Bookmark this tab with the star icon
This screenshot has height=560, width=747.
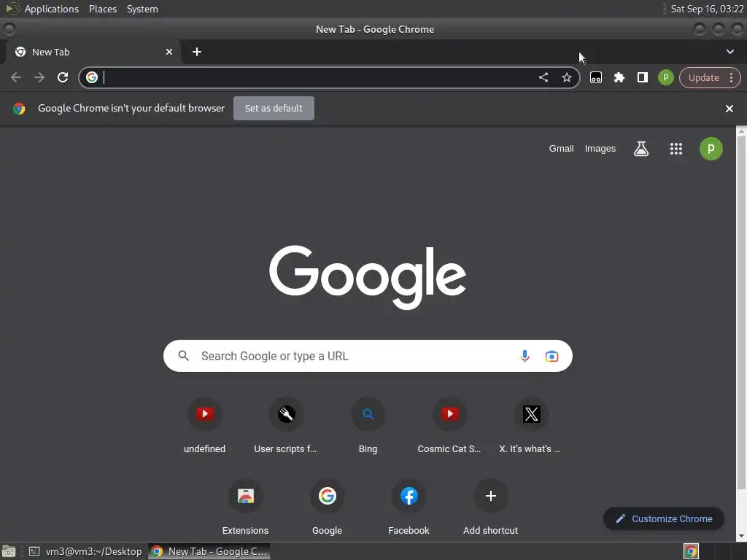click(566, 77)
